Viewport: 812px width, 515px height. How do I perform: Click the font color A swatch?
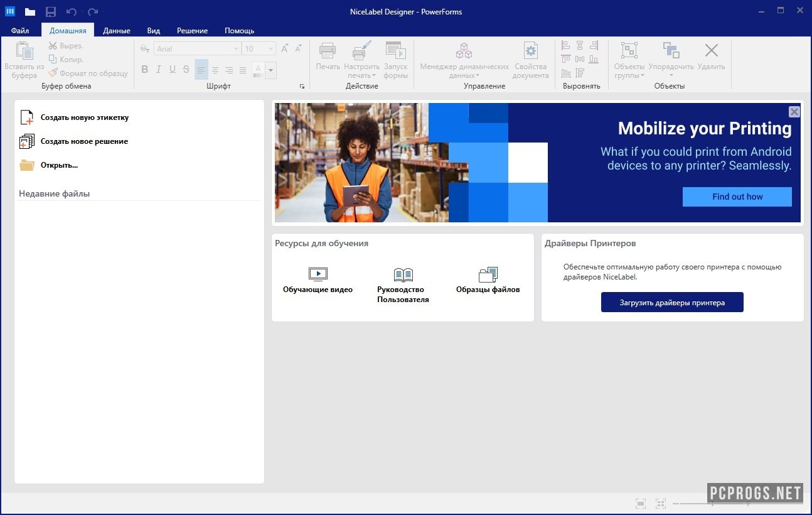[x=259, y=70]
